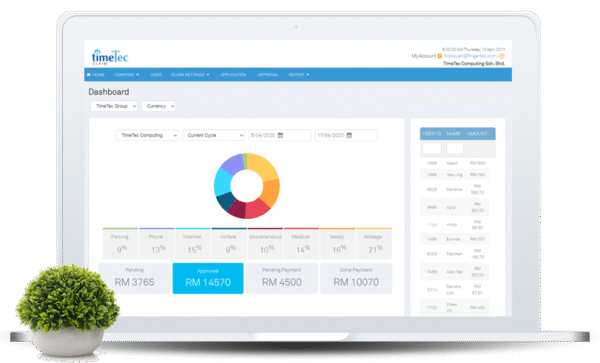Click the purple Phone donut segment
600x363 pixels.
point(233,164)
